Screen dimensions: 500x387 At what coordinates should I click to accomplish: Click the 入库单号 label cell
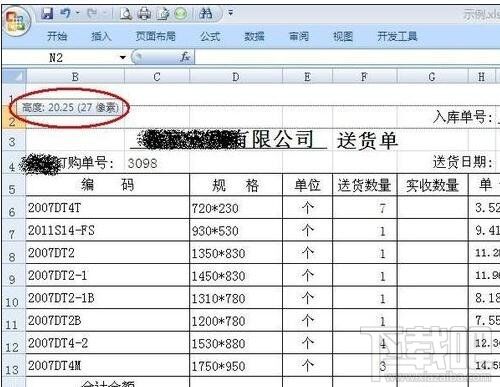[x=463, y=117]
